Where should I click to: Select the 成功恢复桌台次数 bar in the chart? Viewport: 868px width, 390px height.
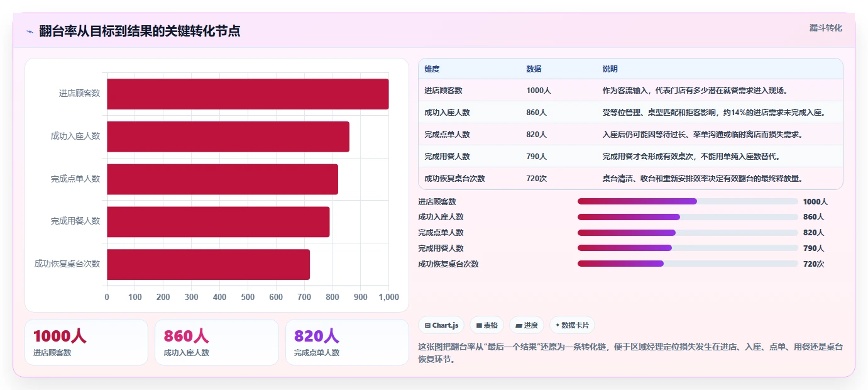point(208,264)
